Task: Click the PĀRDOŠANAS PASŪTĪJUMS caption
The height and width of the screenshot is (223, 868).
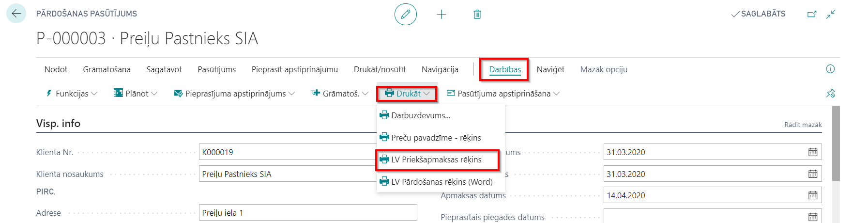Action: click(x=87, y=14)
